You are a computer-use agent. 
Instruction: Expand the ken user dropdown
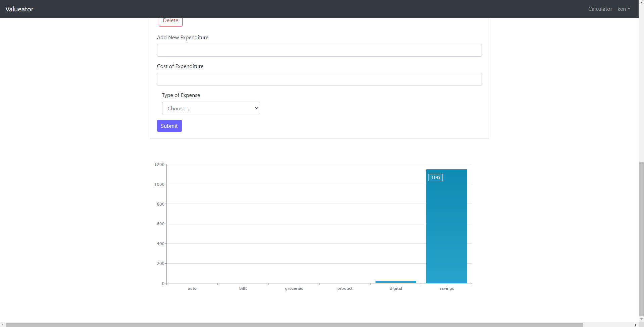click(624, 9)
